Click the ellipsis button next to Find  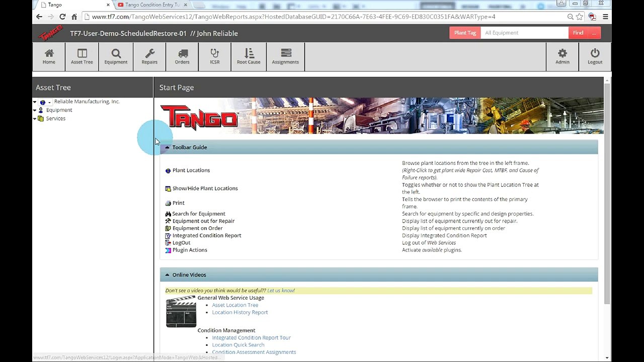(x=594, y=33)
